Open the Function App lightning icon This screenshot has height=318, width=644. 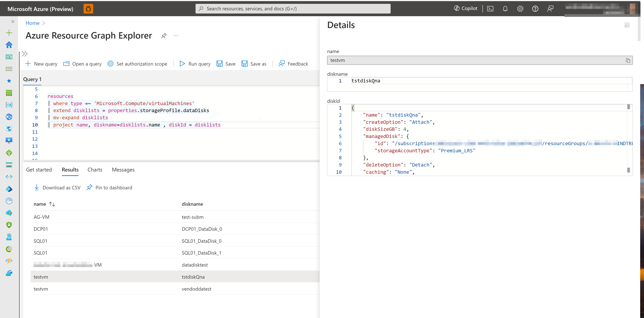[x=9, y=261]
